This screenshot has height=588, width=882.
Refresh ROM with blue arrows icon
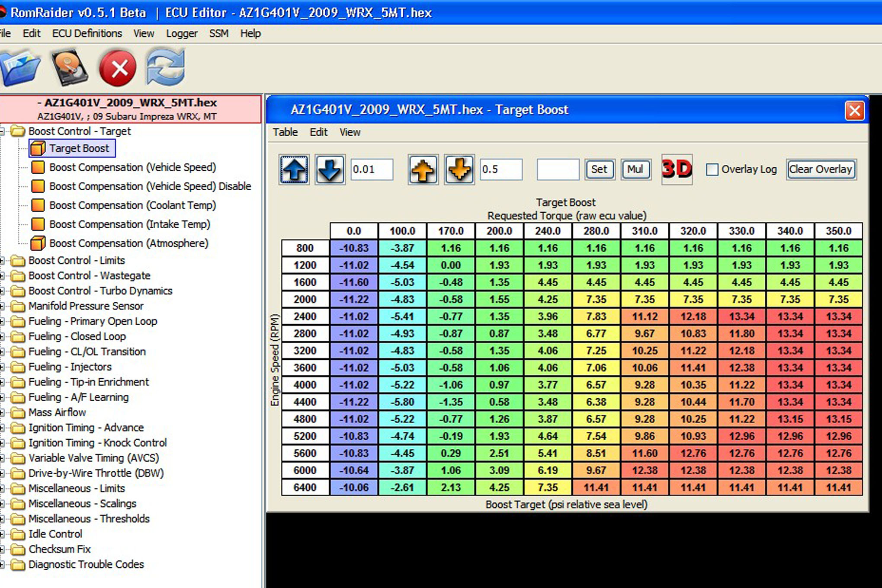pos(166,67)
